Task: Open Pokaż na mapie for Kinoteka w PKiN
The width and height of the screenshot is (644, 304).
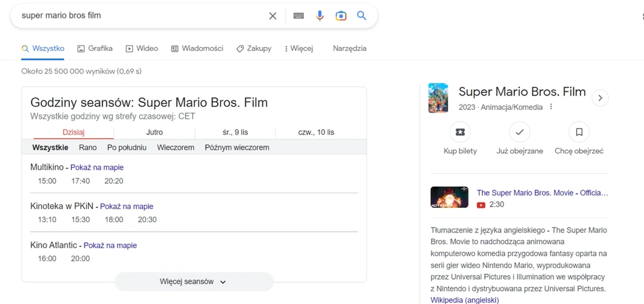Action: click(126, 207)
